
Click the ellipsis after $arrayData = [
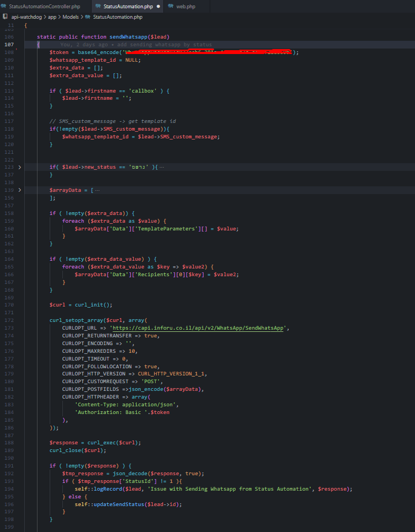pos(98,190)
